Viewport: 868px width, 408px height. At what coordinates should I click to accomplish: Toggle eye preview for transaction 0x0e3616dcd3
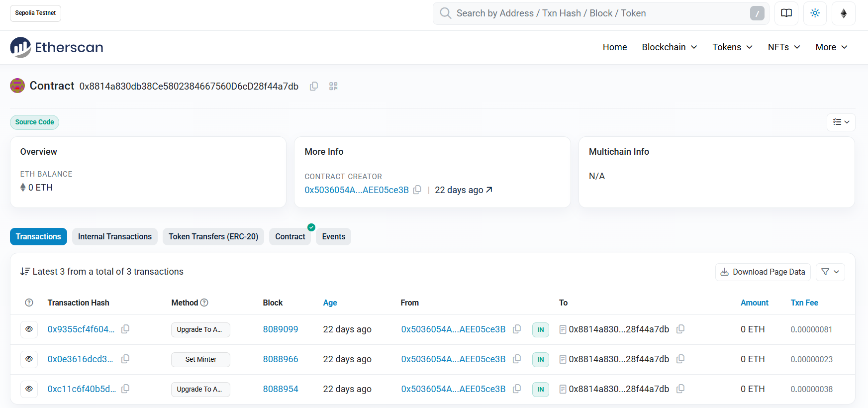click(29, 359)
